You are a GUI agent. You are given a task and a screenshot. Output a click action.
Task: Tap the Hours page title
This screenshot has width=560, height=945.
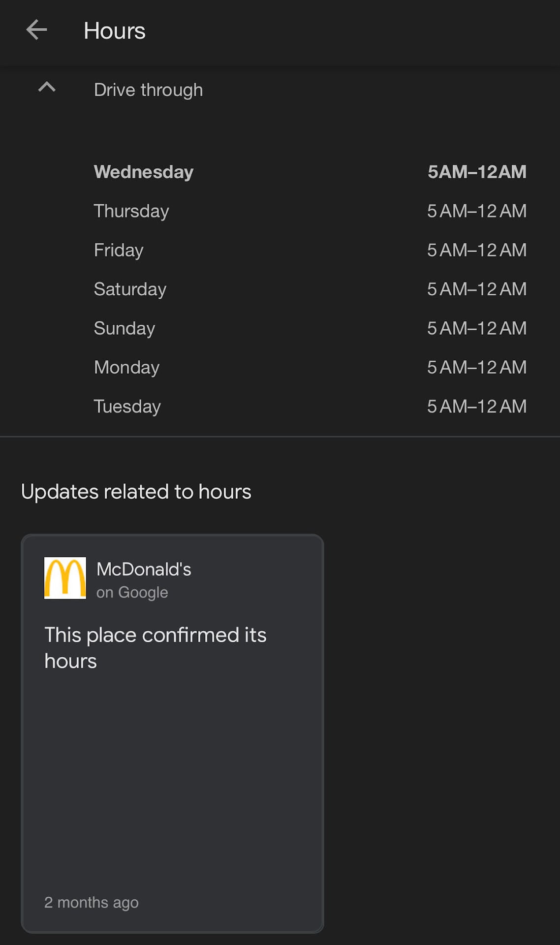114,31
